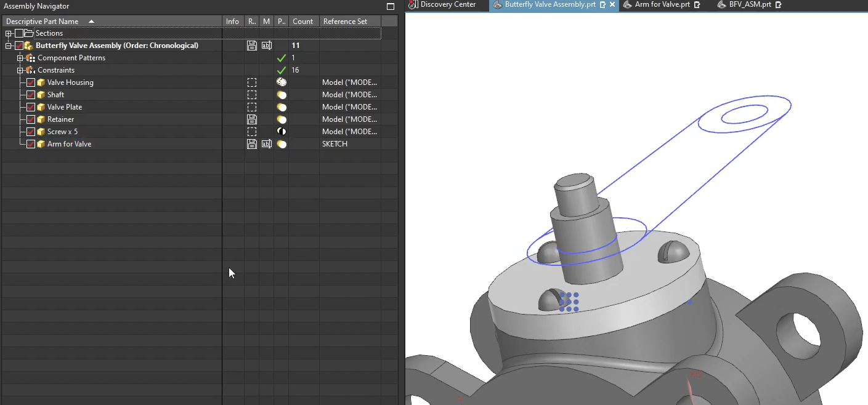Click the Shaft part icon
The image size is (868, 405).
pos(41,95)
